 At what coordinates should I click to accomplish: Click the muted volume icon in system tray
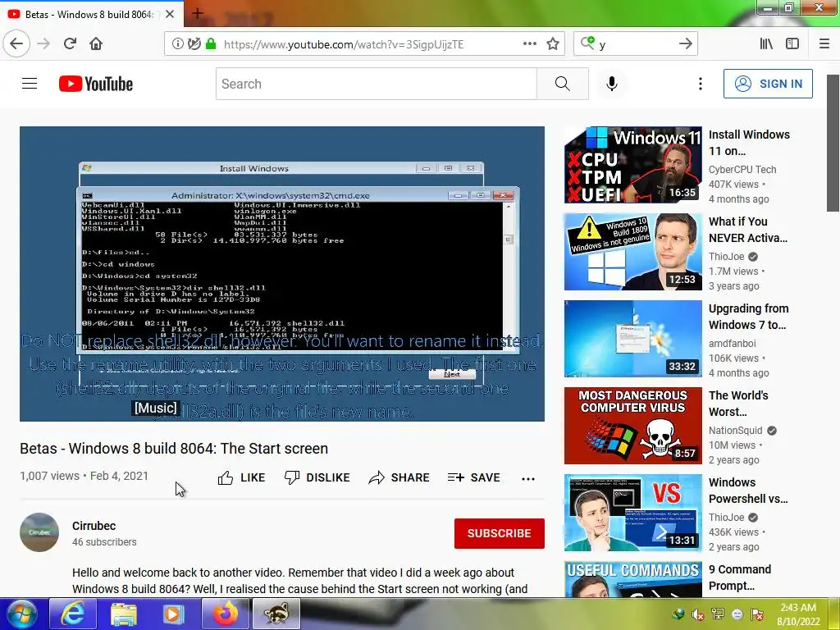697,614
